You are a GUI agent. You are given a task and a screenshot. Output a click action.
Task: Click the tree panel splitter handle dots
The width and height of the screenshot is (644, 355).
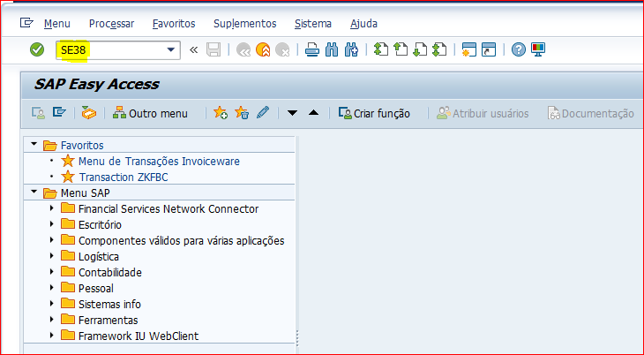[297, 338]
